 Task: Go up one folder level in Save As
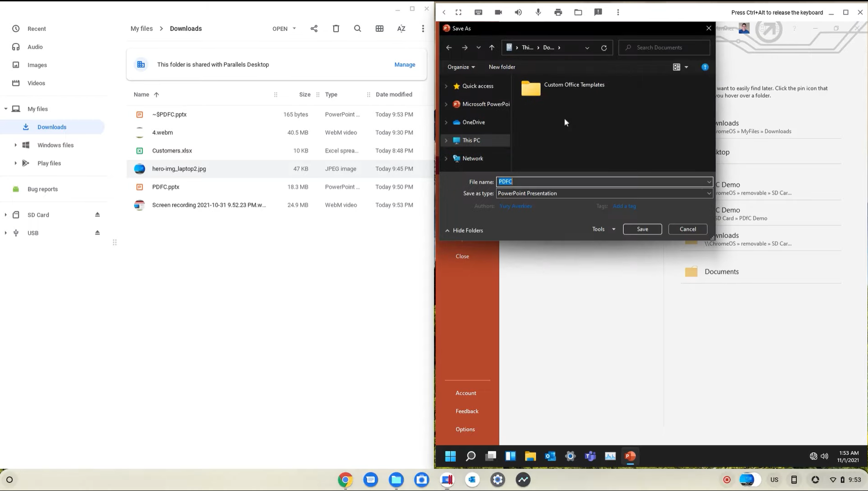[x=492, y=48]
